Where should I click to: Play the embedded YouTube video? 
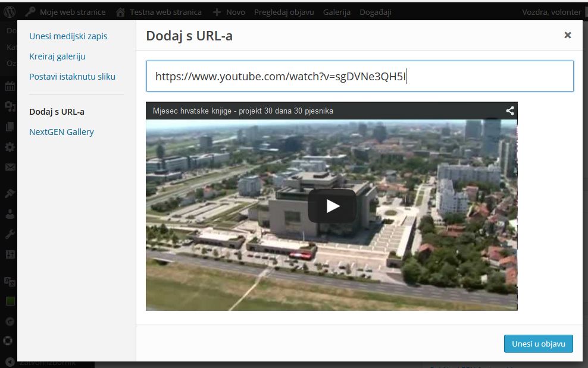click(332, 206)
